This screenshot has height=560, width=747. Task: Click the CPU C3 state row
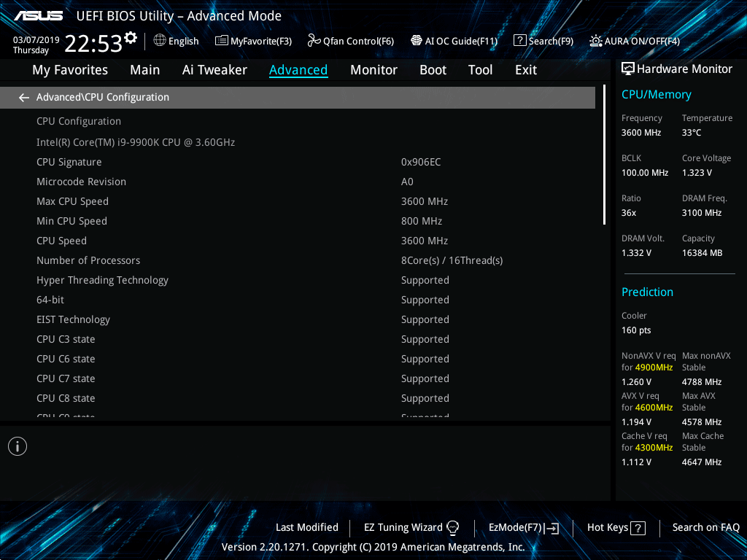pos(298,339)
